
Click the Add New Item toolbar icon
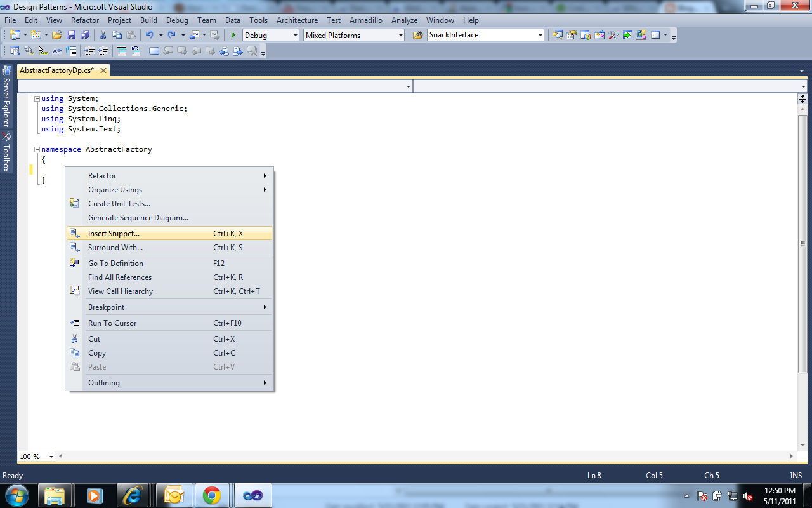[x=36, y=35]
